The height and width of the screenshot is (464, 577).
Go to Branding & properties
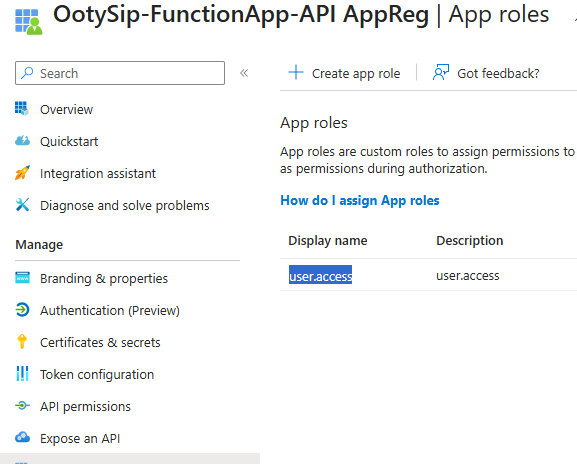click(x=104, y=279)
